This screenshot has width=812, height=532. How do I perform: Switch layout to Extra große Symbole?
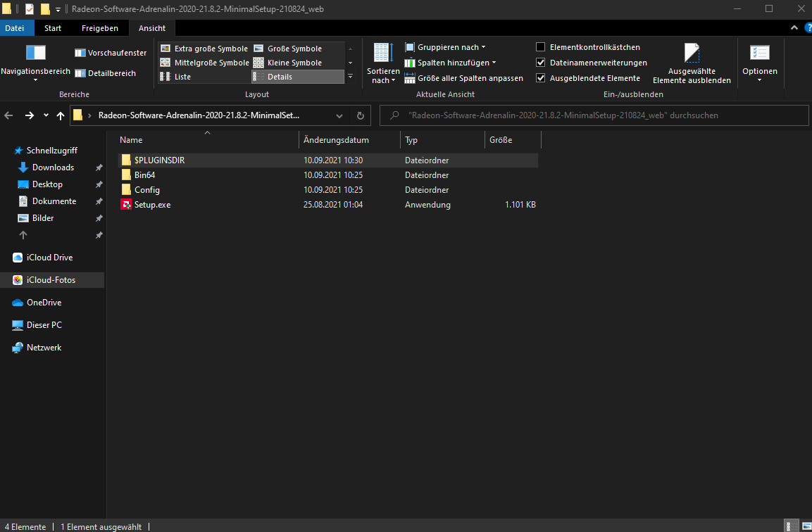[x=204, y=49]
